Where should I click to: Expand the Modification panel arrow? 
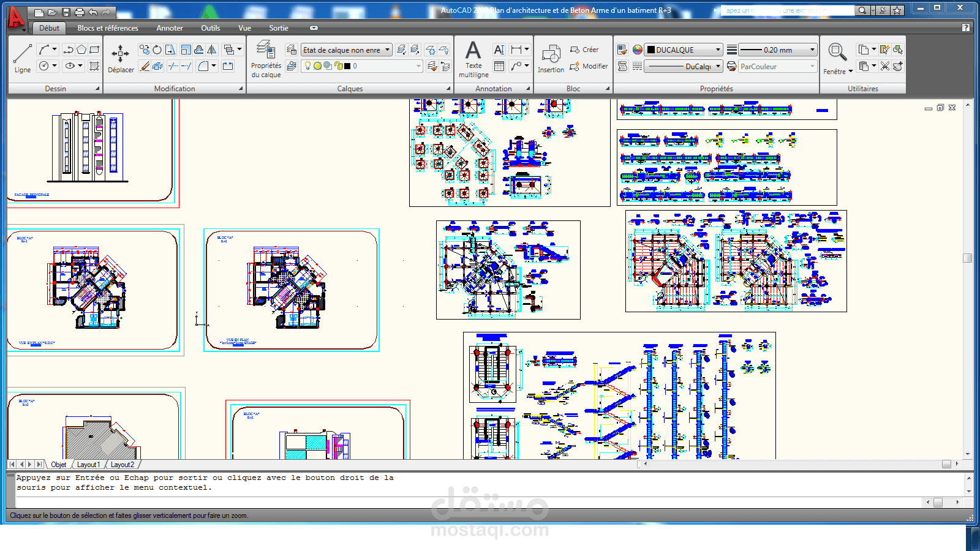tap(241, 89)
